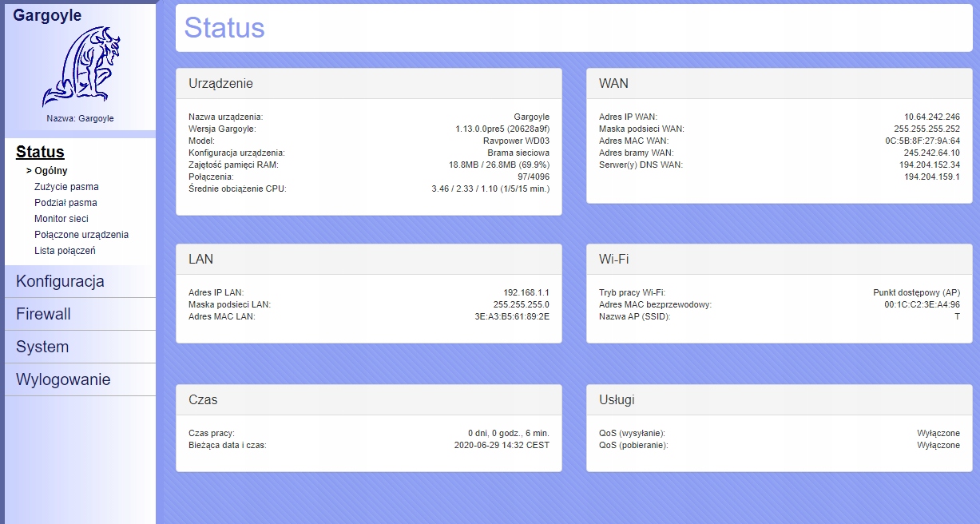Show Połączone urządzenia list
Viewport: 980px width, 524px height.
(x=81, y=235)
